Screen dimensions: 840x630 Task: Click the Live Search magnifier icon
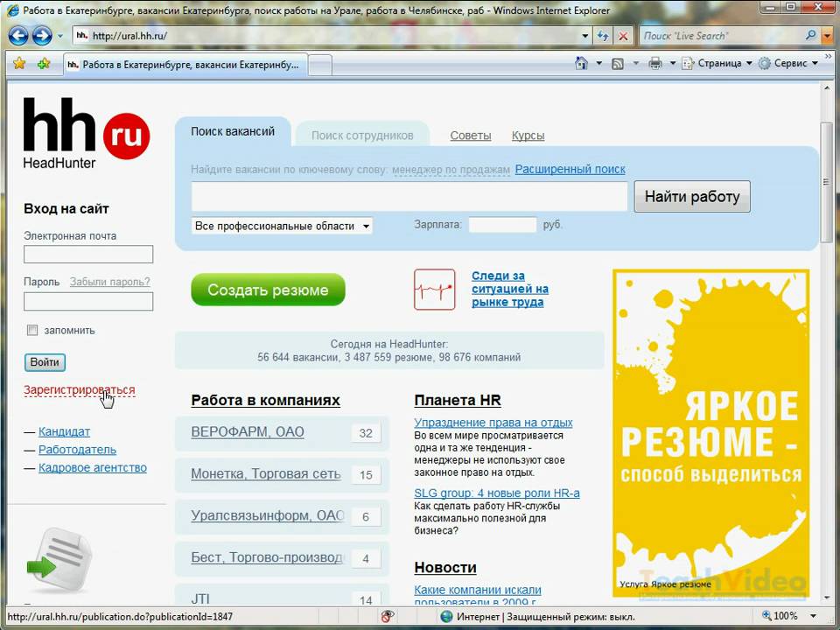click(x=811, y=35)
